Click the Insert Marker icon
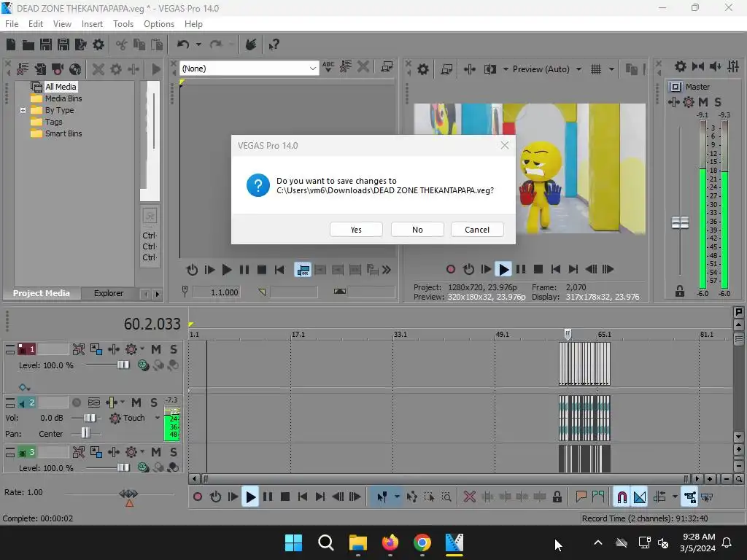The height and width of the screenshot is (560, 747). [x=581, y=497]
